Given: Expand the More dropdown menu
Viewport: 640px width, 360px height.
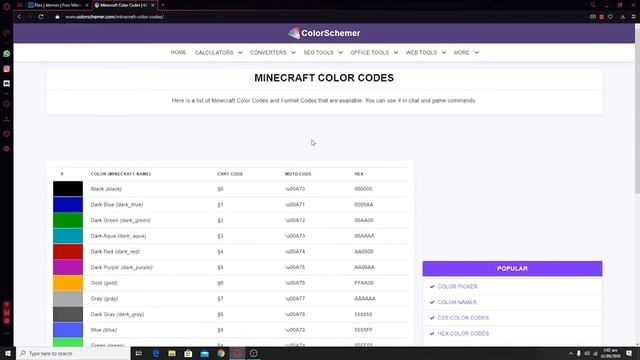Looking at the screenshot, I should tap(466, 53).
